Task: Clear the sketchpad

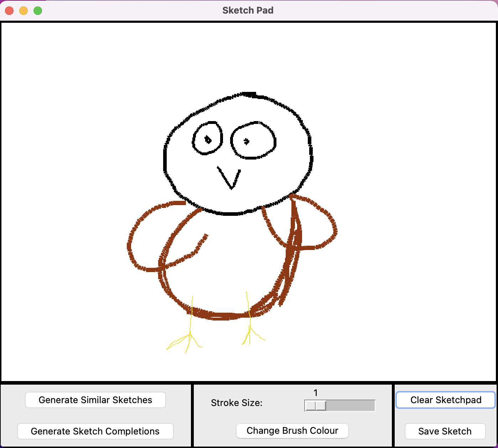Action: pyautogui.click(x=446, y=400)
